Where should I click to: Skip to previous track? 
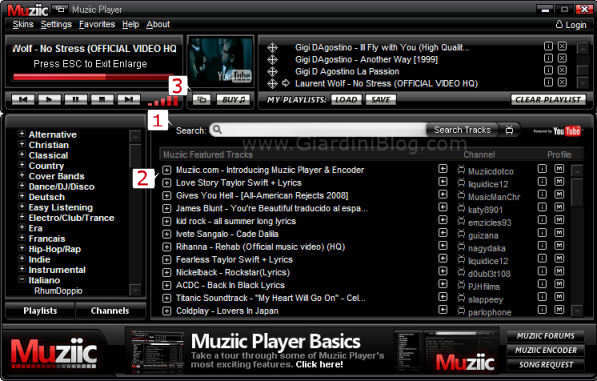(23, 100)
